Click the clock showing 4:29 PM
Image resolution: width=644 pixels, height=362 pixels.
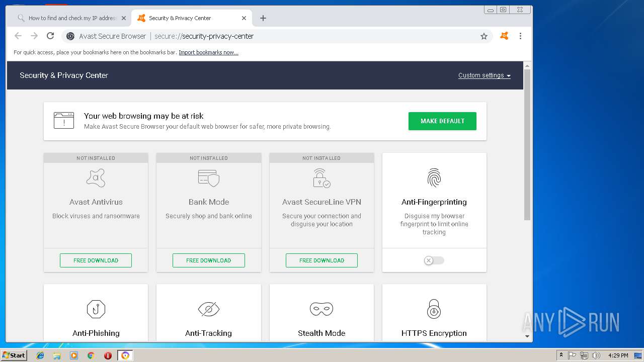click(x=618, y=355)
